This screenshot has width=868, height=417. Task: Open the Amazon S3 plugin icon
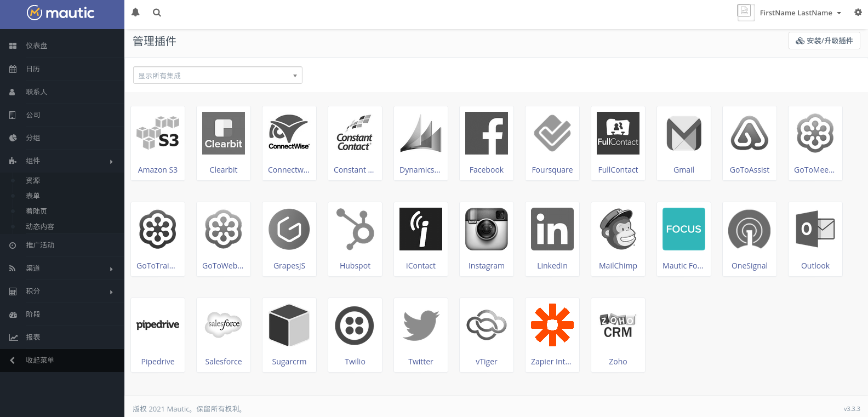click(x=158, y=133)
